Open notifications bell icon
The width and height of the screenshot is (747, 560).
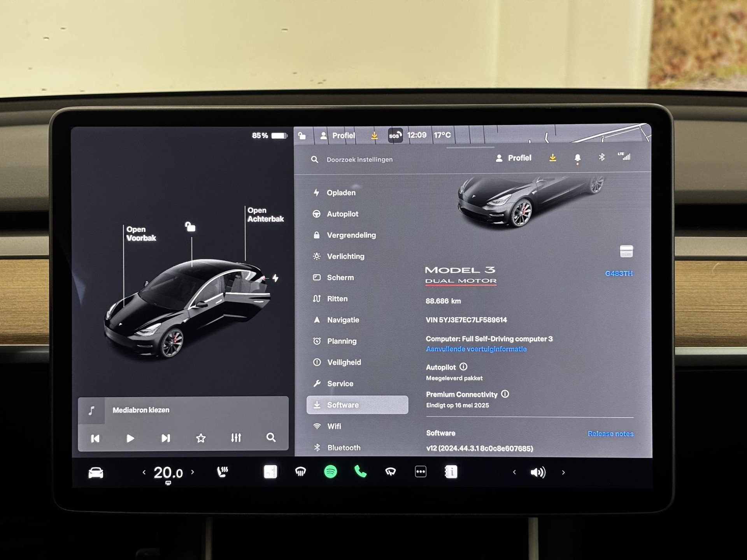pos(577,158)
